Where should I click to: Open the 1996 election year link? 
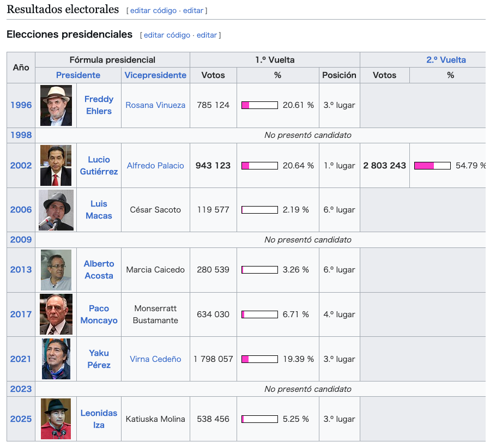(x=21, y=105)
